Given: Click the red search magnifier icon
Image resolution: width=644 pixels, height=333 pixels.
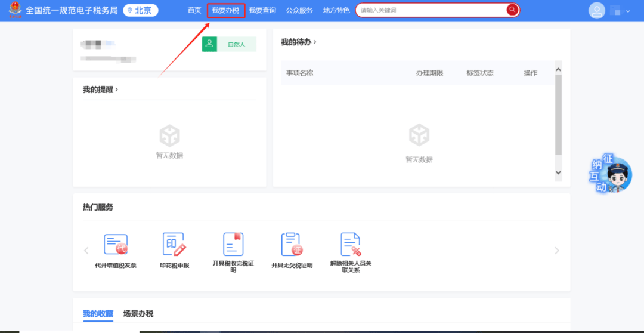Looking at the screenshot, I should click(x=512, y=10).
